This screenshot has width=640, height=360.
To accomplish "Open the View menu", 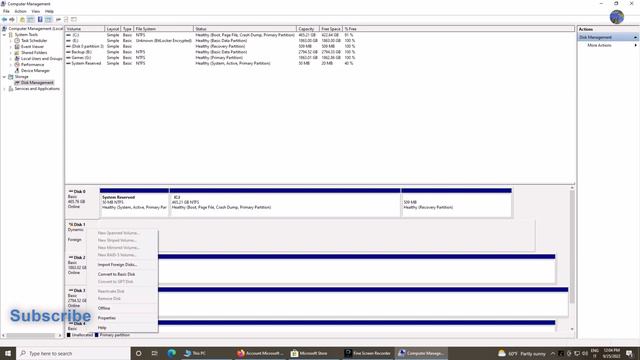I will (x=36, y=11).
